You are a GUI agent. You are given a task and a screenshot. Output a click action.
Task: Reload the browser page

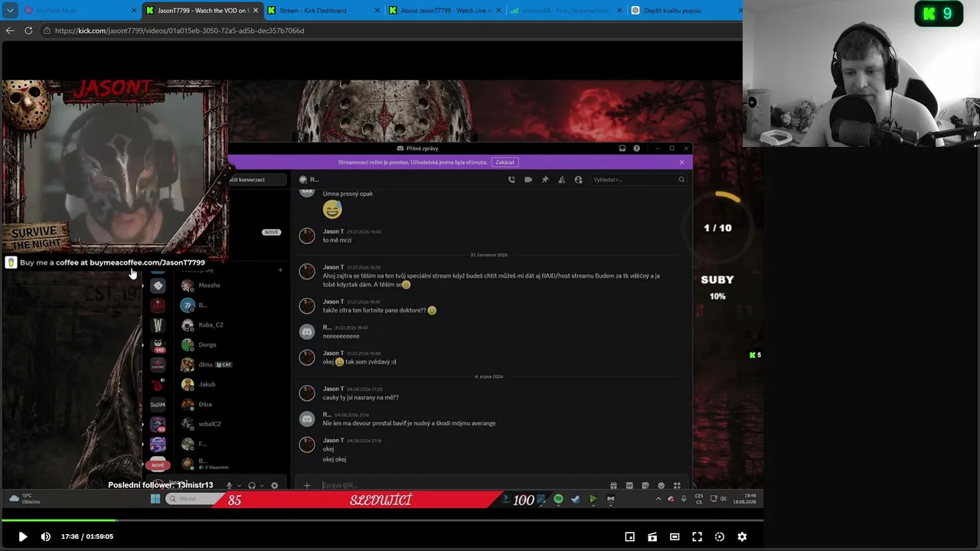[28, 31]
